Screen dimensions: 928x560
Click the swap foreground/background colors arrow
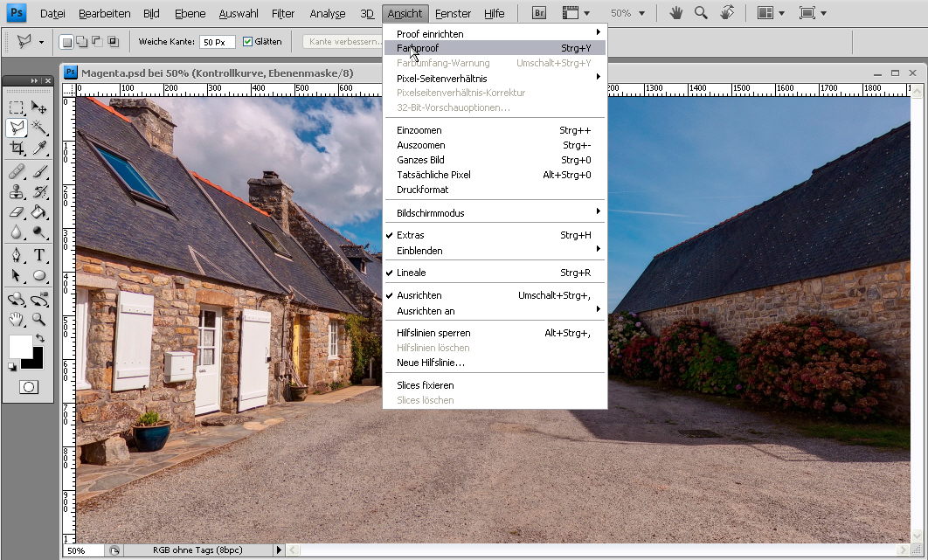coord(38,338)
